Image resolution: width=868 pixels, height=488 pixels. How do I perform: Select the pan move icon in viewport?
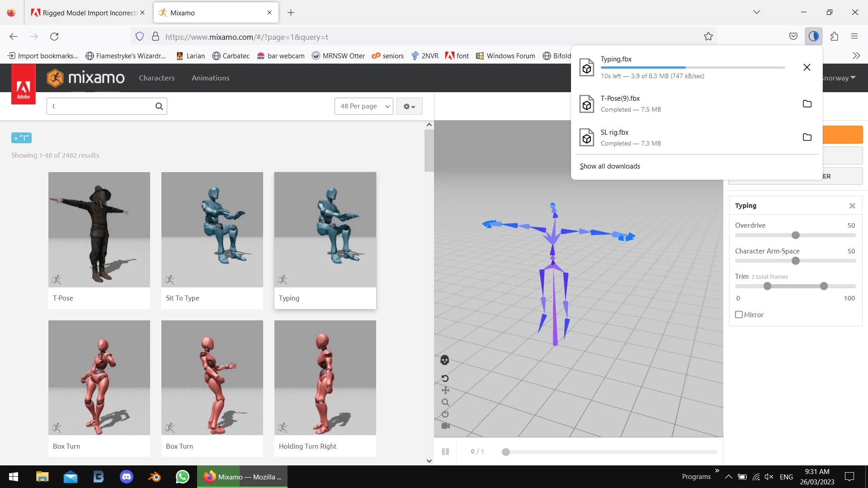tap(445, 390)
